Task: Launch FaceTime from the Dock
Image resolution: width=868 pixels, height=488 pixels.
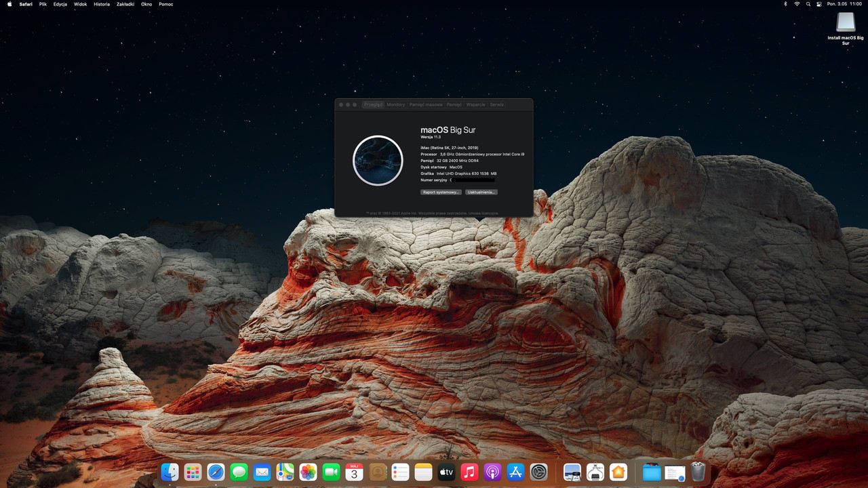Action: pos(331,472)
